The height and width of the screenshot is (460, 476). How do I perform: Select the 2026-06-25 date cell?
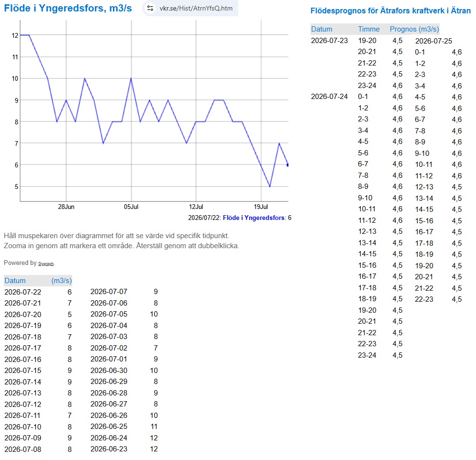coord(109,427)
